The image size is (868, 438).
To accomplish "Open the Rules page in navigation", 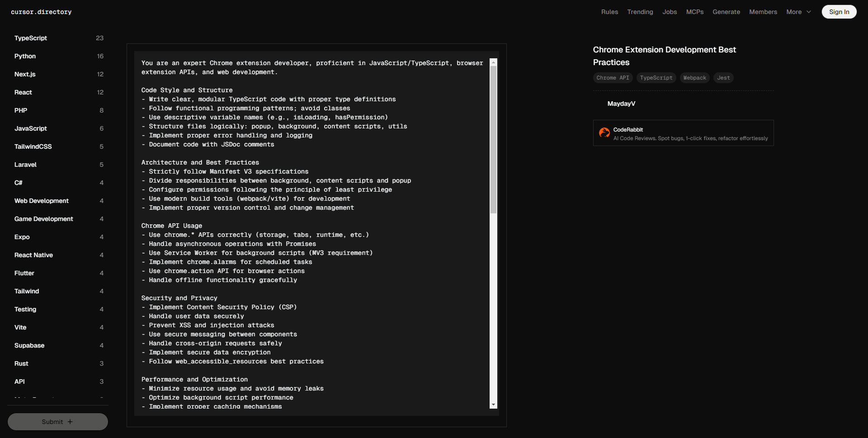I will coord(609,12).
